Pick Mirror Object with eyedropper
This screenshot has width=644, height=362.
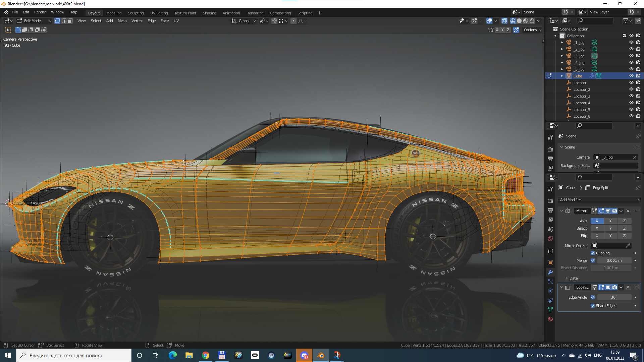tap(628, 246)
